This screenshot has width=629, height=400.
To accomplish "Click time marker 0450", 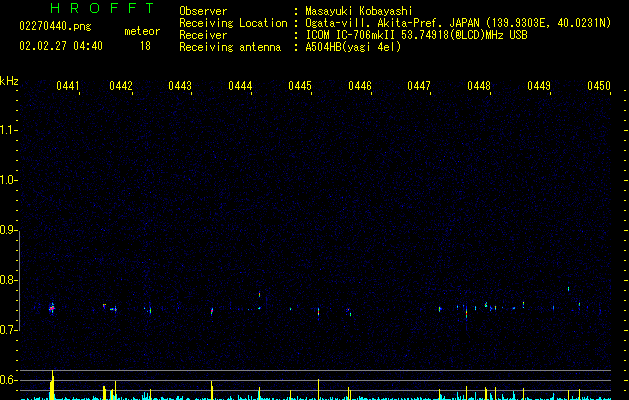I will [x=599, y=86].
